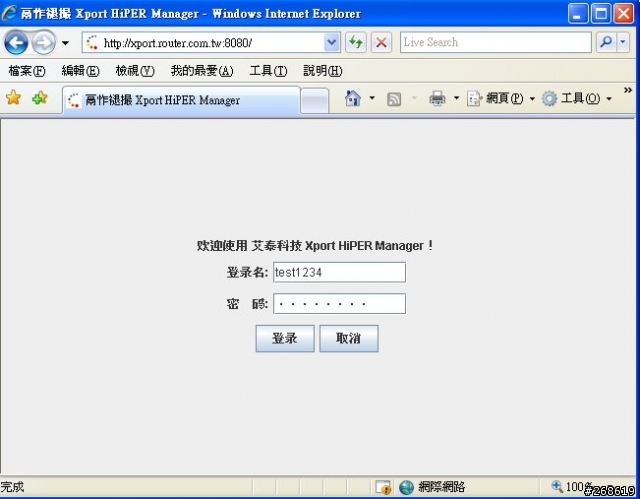640x499 pixels.
Task: Click the 取消 cancel button
Action: pos(349,338)
